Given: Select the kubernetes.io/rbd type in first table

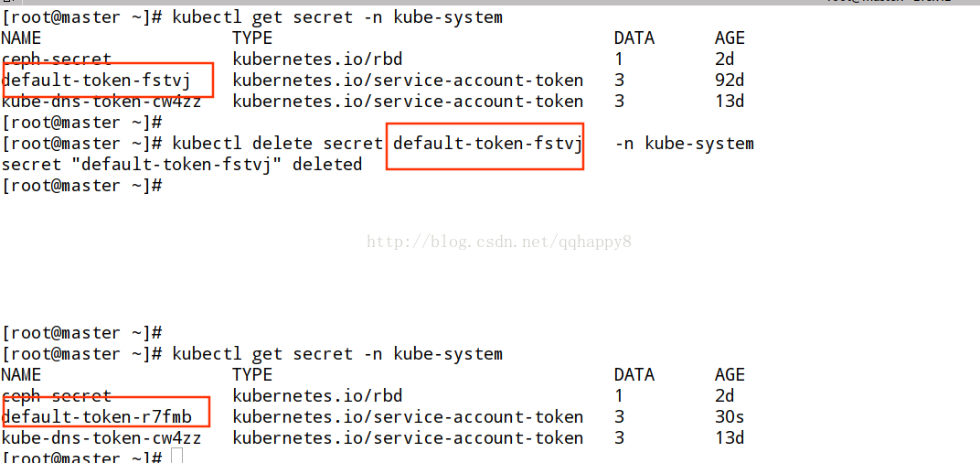Looking at the screenshot, I should [x=317, y=59].
